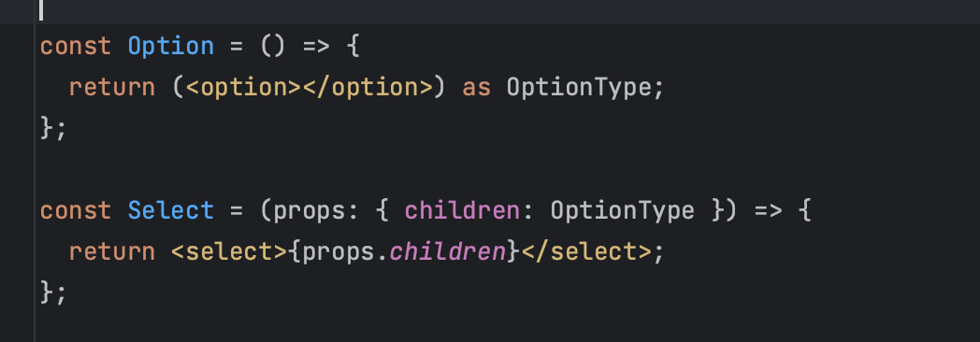
Task: Click the closing option JSX tag
Action: click(368, 88)
